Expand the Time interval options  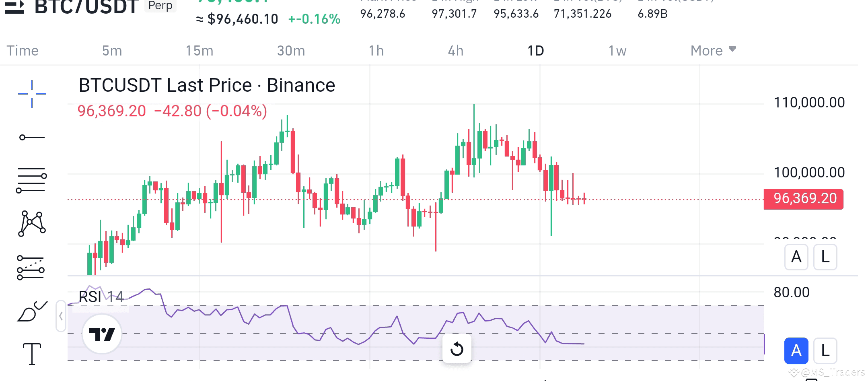click(x=23, y=51)
